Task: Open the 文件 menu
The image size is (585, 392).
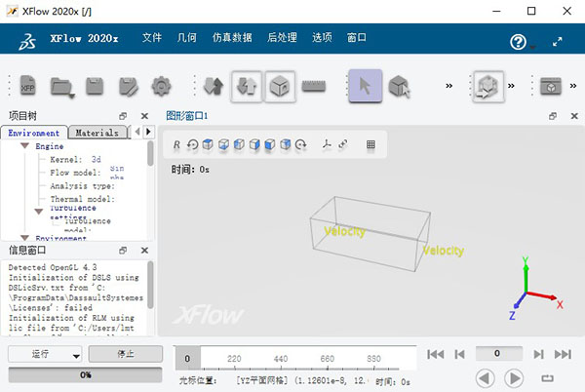Action: (x=152, y=38)
